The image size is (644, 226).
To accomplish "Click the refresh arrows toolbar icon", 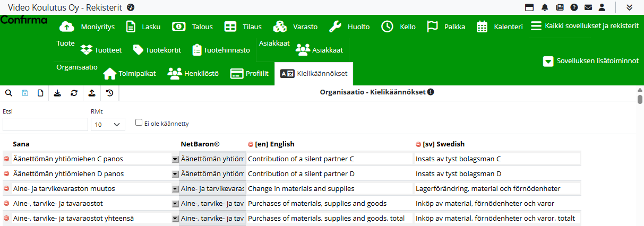I will pos(74,93).
